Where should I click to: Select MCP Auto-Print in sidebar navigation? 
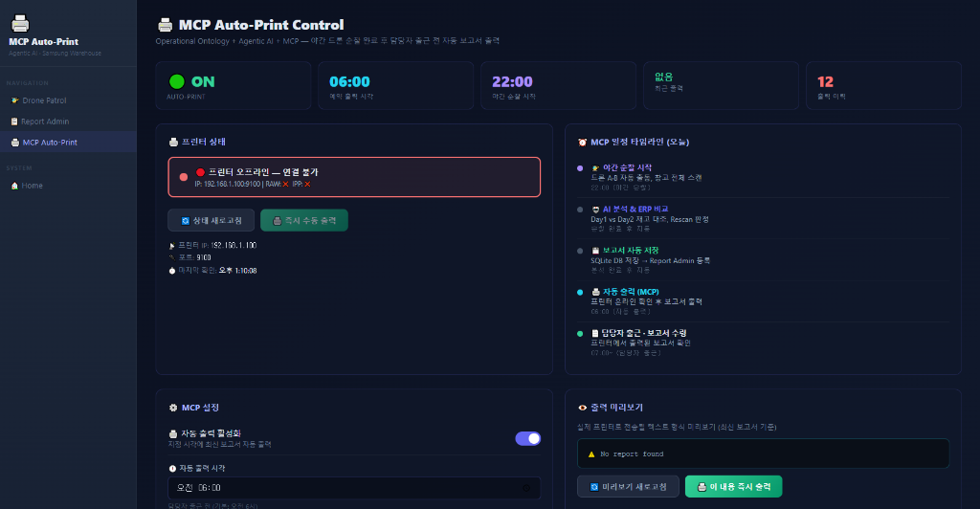(50, 143)
